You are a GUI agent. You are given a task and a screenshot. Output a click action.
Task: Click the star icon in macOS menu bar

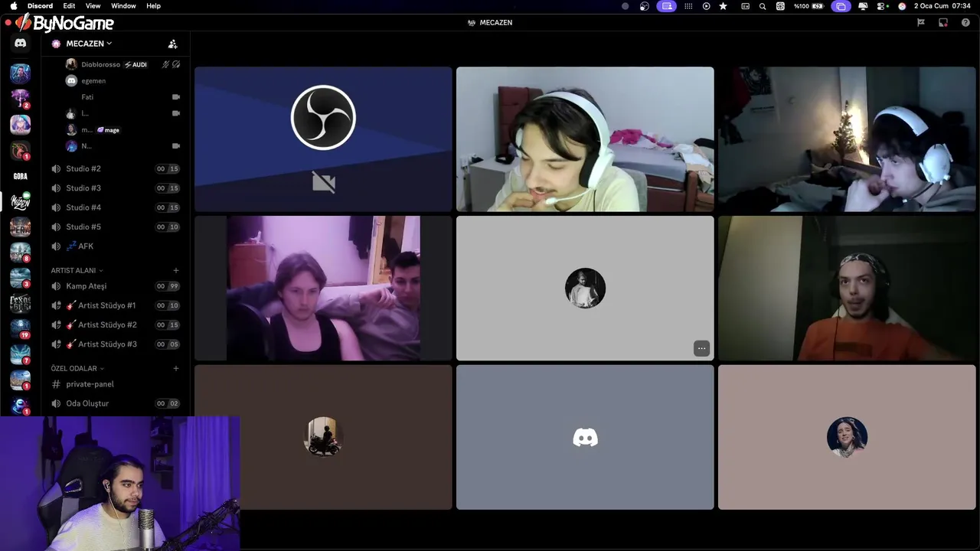(723, 6)
